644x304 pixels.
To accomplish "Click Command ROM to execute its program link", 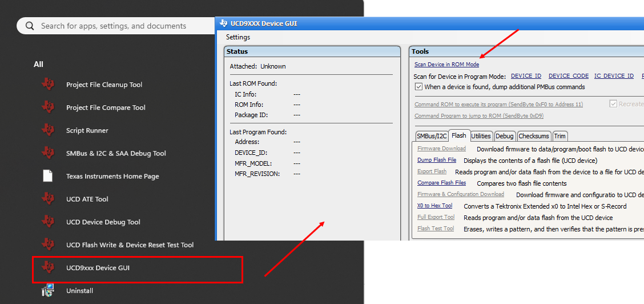I will click(x=498, y=105).
